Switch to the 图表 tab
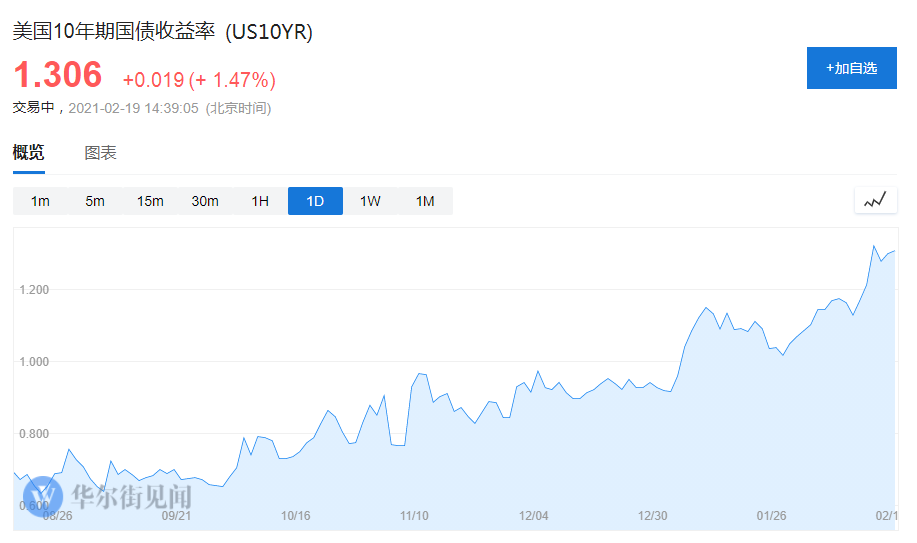Screen dimensions: 917x543 point(100,153)
